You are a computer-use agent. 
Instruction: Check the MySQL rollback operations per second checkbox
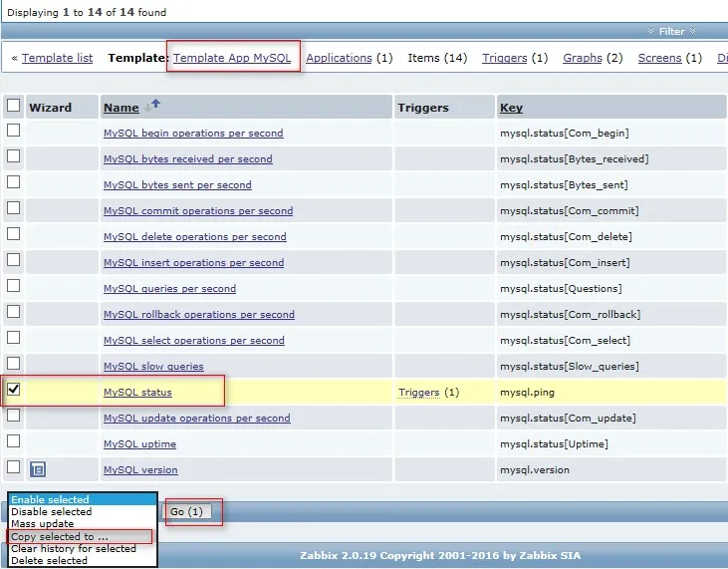tap(14, 312)
